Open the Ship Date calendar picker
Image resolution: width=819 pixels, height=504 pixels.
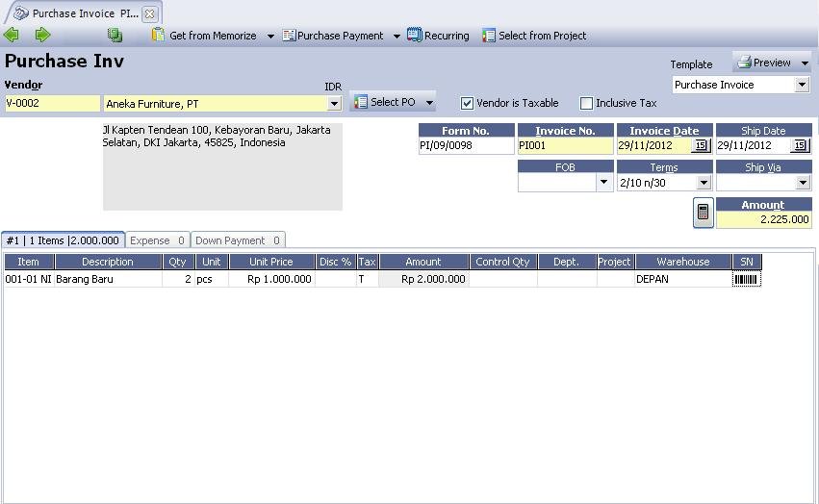click(x=800, y=145)
